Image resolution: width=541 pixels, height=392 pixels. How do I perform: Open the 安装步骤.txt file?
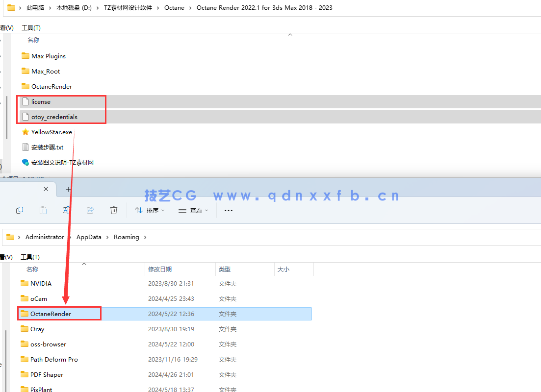coord(47,147)
